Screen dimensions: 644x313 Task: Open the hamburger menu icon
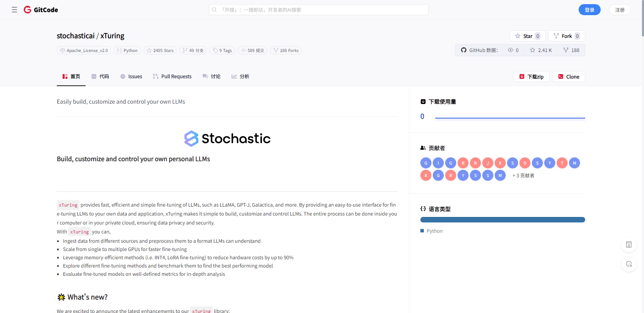pos(14,10)
